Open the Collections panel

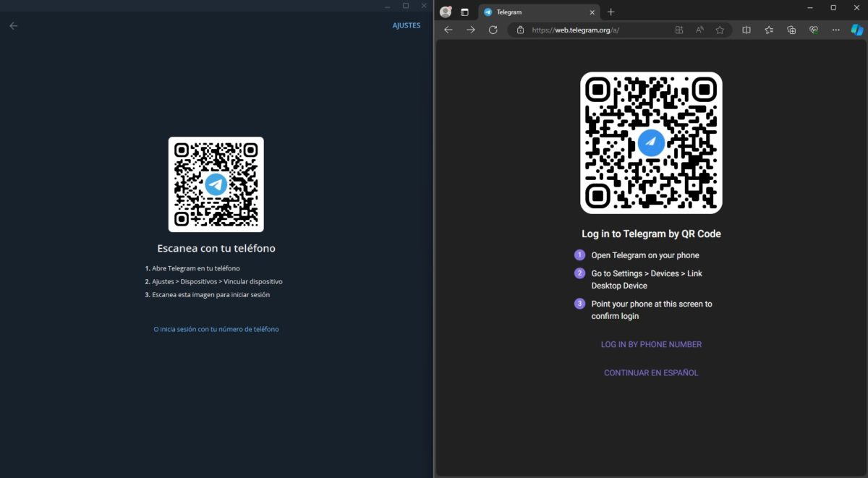[x=791, y=30]
